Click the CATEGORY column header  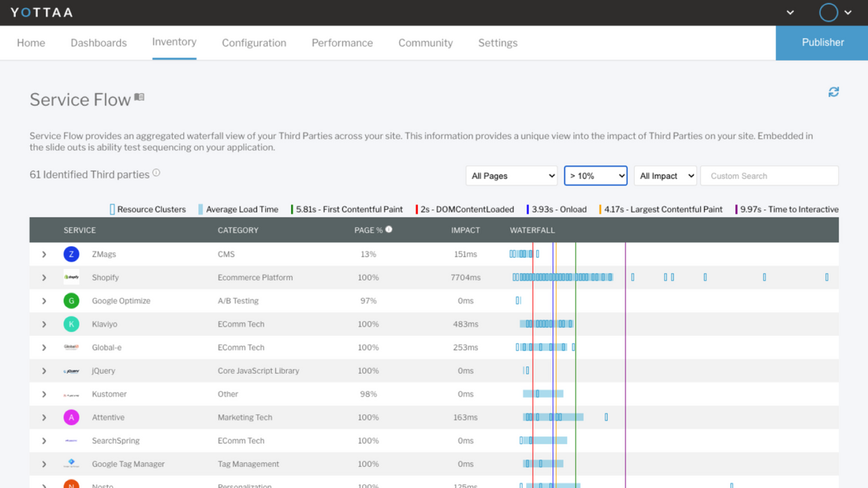click(238, 230)
